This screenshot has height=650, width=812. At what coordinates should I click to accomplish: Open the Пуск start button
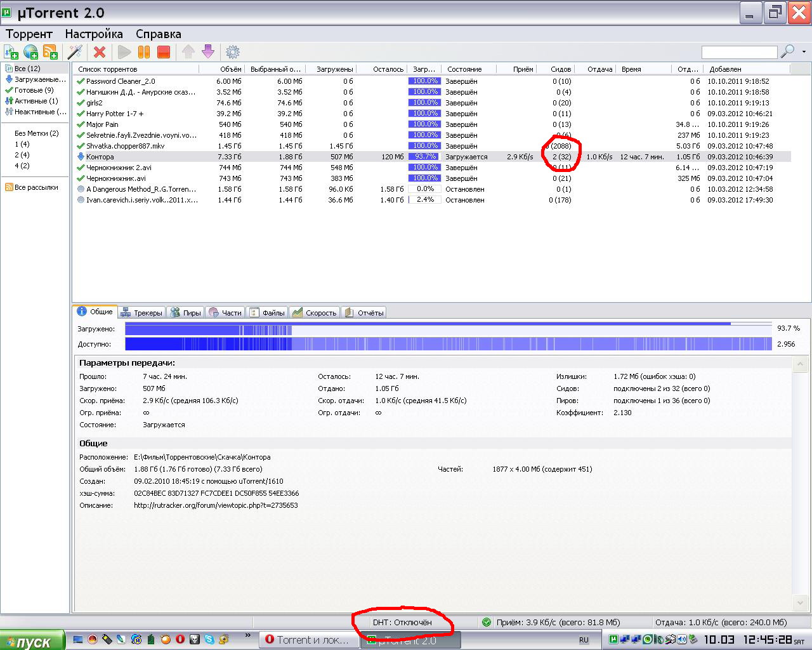[32, 640]
